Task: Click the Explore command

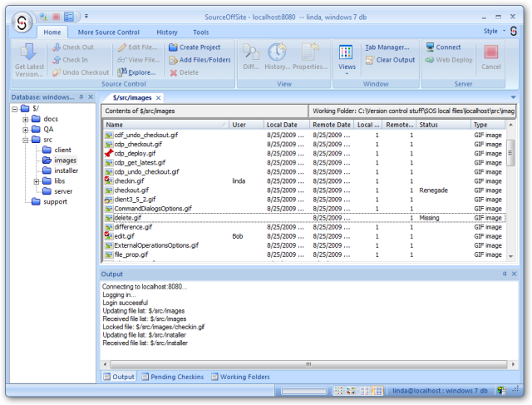Action: [x=136, y=72]
